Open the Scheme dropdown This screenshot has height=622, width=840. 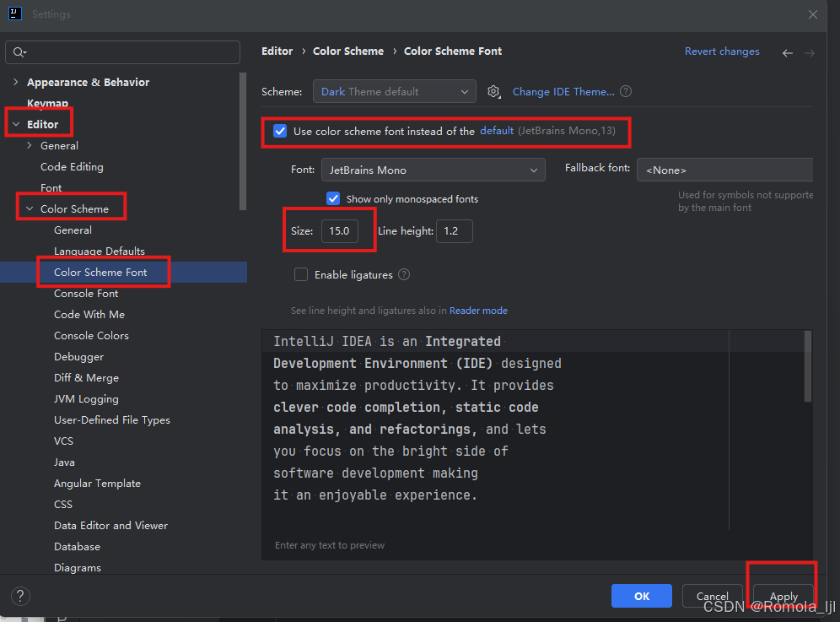tap(395, 92)
